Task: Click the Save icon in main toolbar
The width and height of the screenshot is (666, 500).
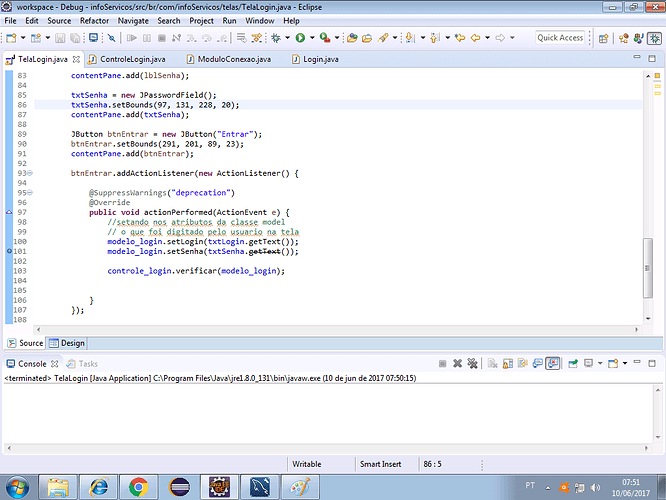Action: pos(61,38)
